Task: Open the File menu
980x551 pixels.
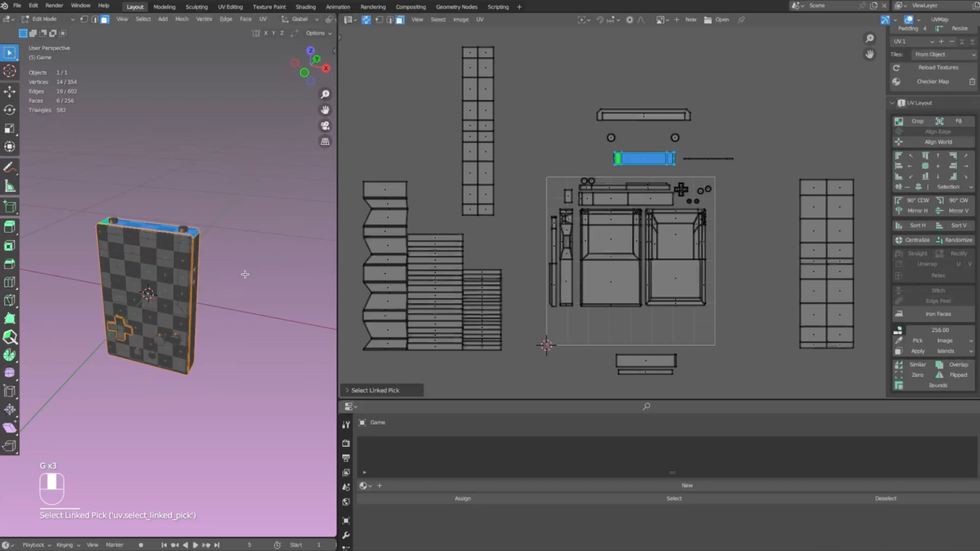Action: [x=17, y=6]
